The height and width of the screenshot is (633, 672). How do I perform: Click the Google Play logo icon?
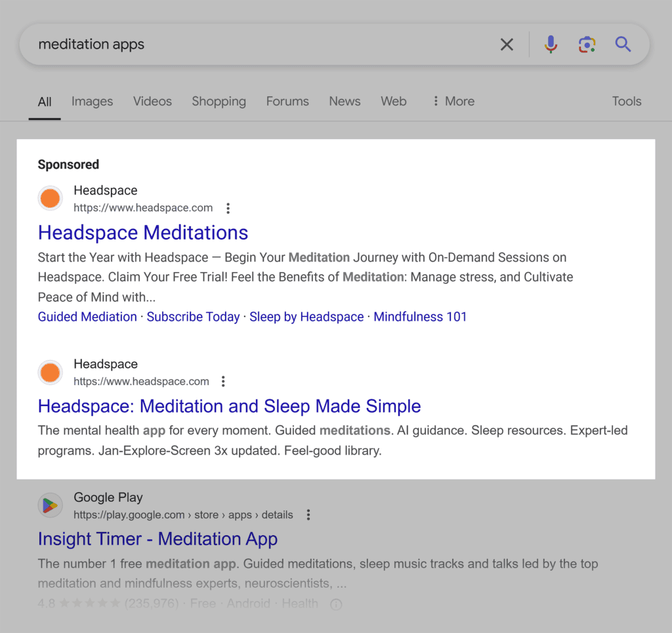click(51, 506)
